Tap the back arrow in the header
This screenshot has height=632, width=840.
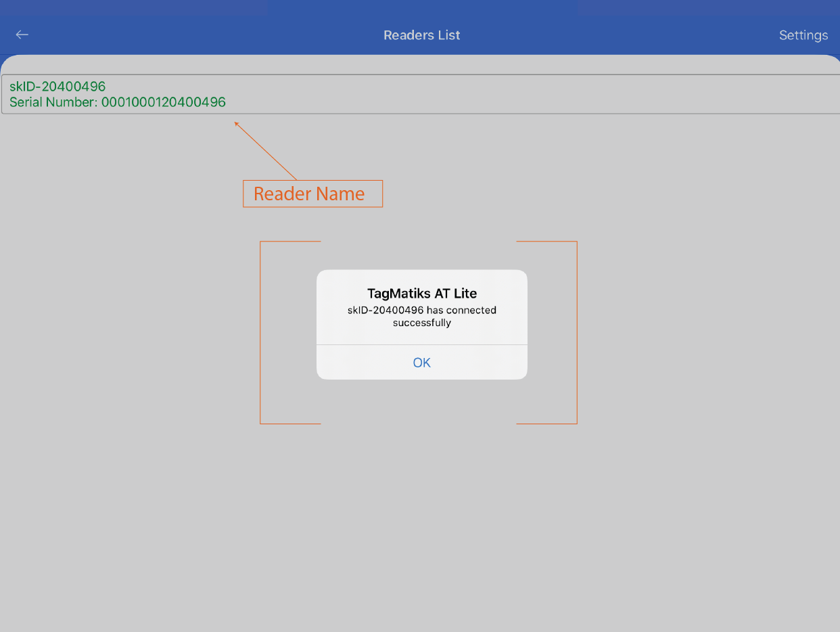(22, 35)
